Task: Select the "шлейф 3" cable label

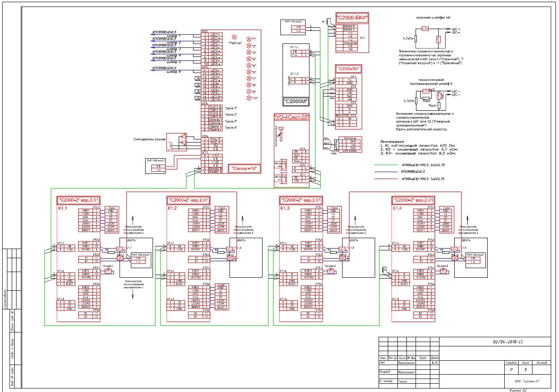Action: 173,49
